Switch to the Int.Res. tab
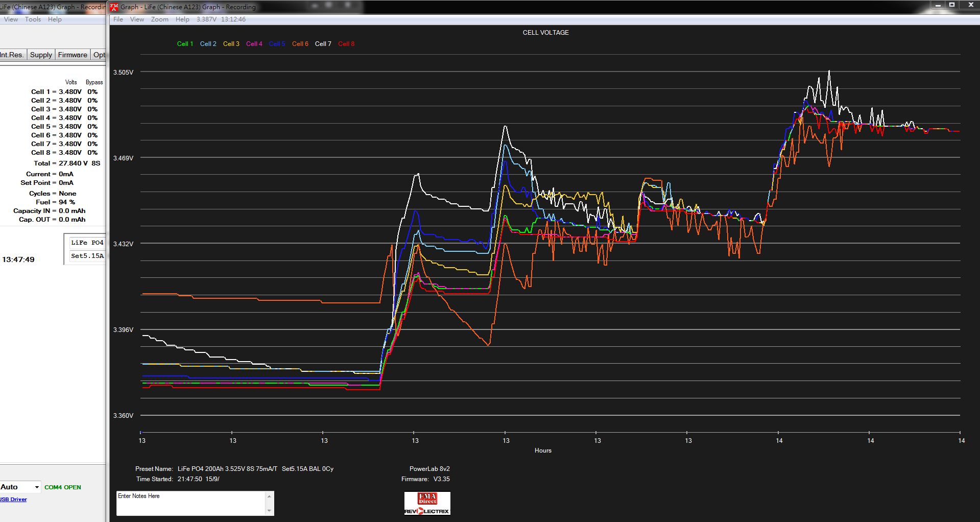Image resolution: width=980 pixels, height=522 pixels. (12, 55)
